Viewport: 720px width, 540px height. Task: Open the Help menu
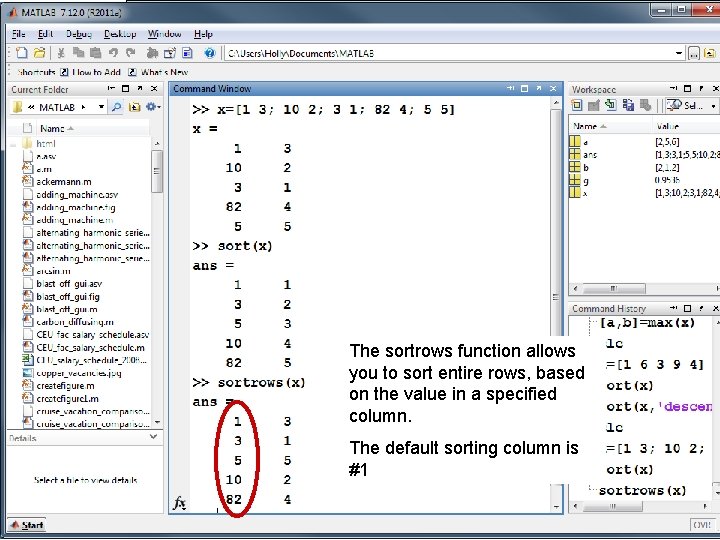click(203, 34)
